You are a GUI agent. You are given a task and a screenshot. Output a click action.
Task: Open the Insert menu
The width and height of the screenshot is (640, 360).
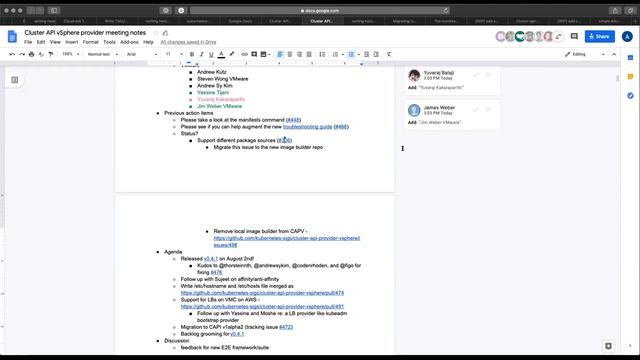coord(71,42)
